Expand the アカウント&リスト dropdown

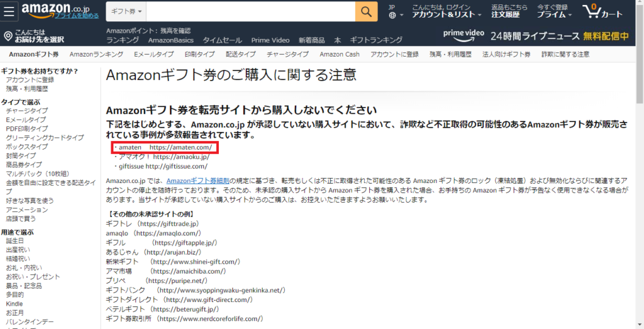pos(447,11)
